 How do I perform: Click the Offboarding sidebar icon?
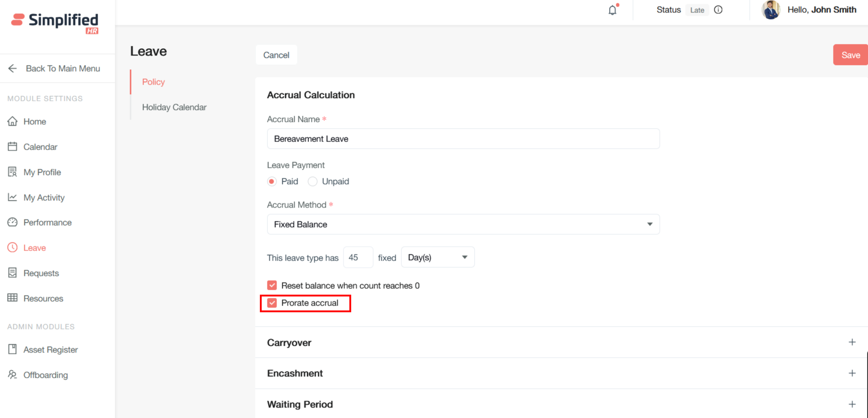click(12, 375)
